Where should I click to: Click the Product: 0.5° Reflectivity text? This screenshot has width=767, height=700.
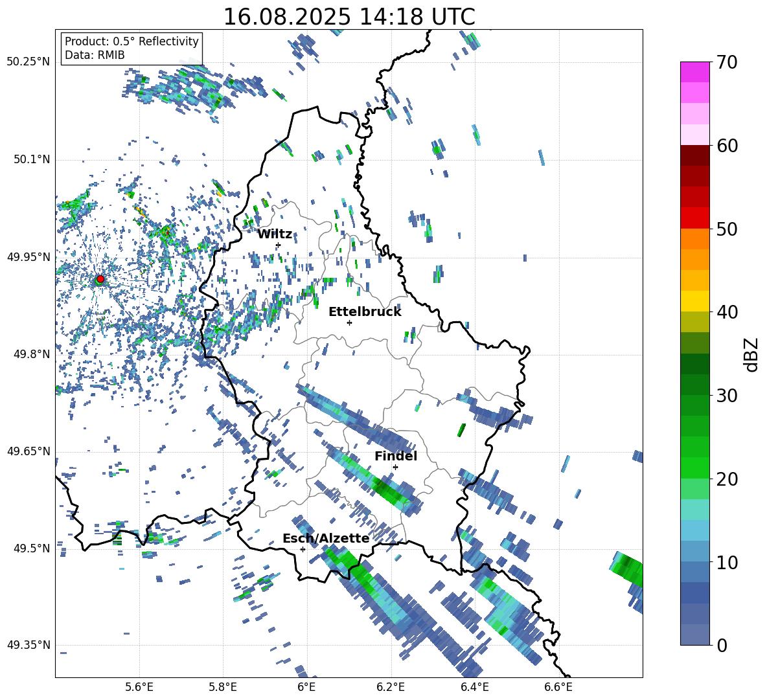pos(132,41)
